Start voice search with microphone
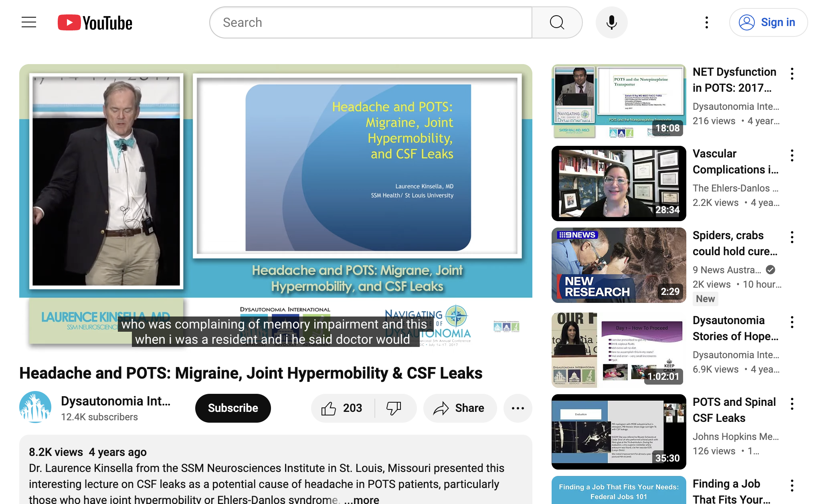Viewport: 821px width, 504px height. pos(611,22)
